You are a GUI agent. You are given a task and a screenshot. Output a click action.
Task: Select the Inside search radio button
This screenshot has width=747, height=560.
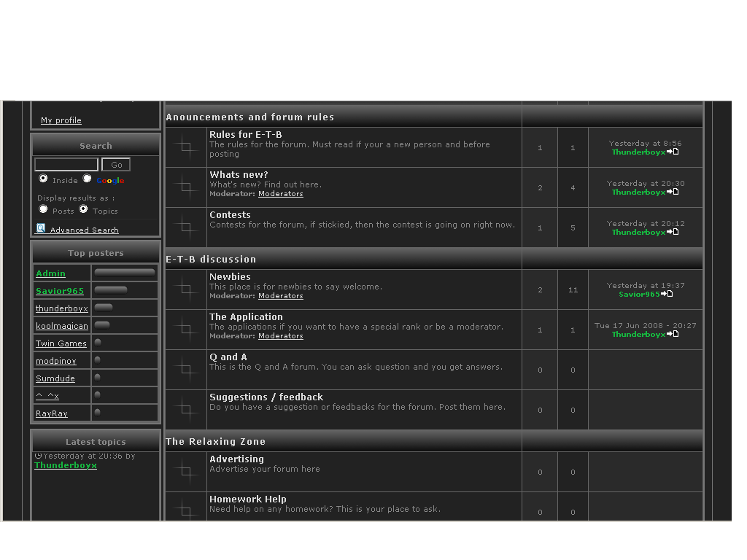point(43,178)
